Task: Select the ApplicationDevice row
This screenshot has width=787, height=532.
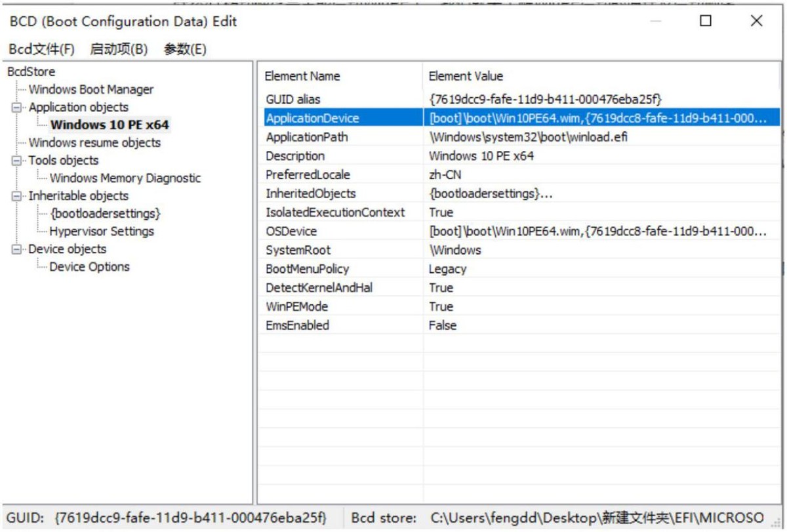Action: [519, 118]
